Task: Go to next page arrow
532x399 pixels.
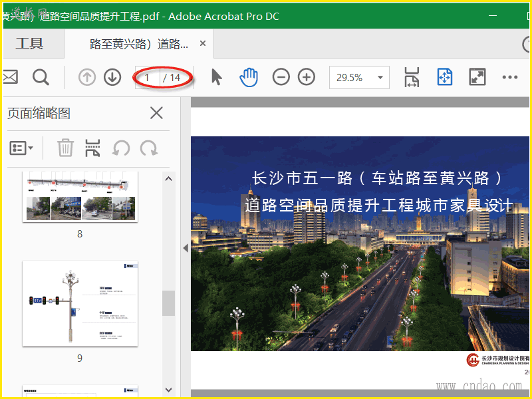Action: [x=112, y=77]
